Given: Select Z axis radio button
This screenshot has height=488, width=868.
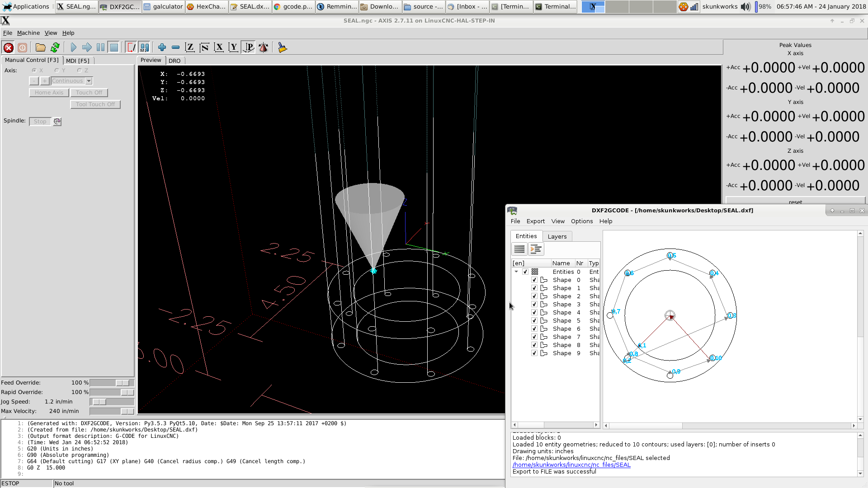Looking at the screenshot, I should coord(79,70).
